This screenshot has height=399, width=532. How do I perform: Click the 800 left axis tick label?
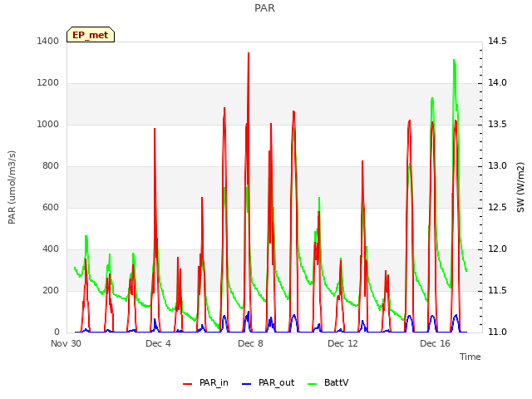51,166
